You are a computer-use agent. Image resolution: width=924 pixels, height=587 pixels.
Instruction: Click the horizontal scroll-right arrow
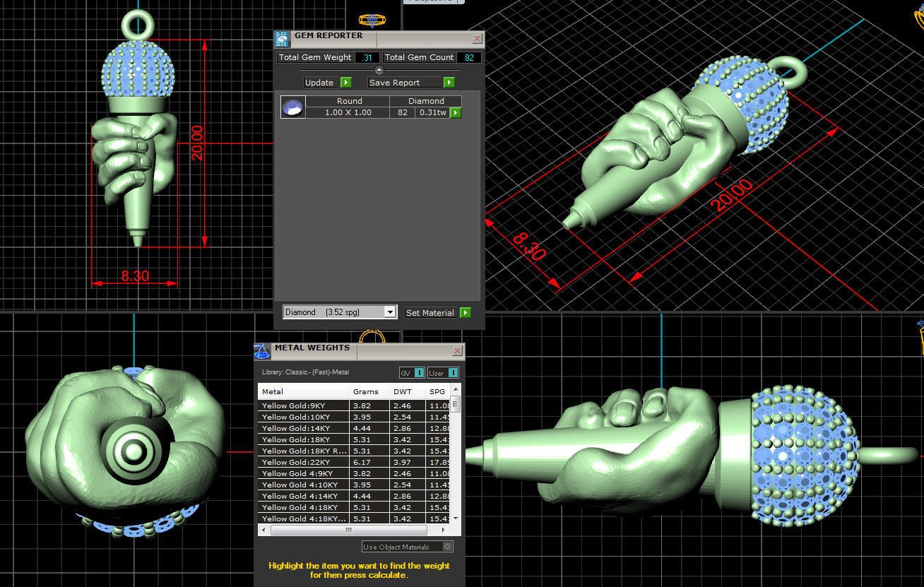tap(445, 530)
